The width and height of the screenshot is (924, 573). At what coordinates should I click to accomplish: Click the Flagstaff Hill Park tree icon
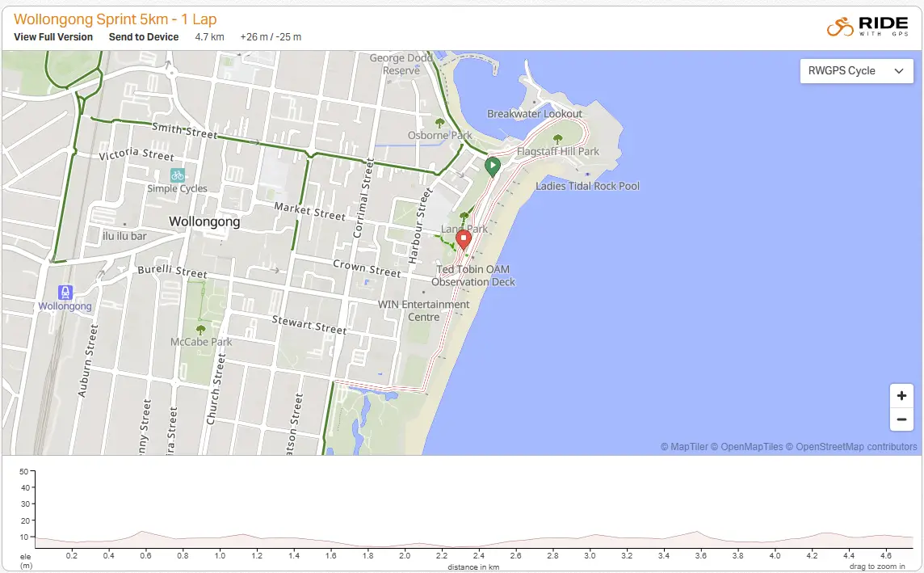click(557, 138)
